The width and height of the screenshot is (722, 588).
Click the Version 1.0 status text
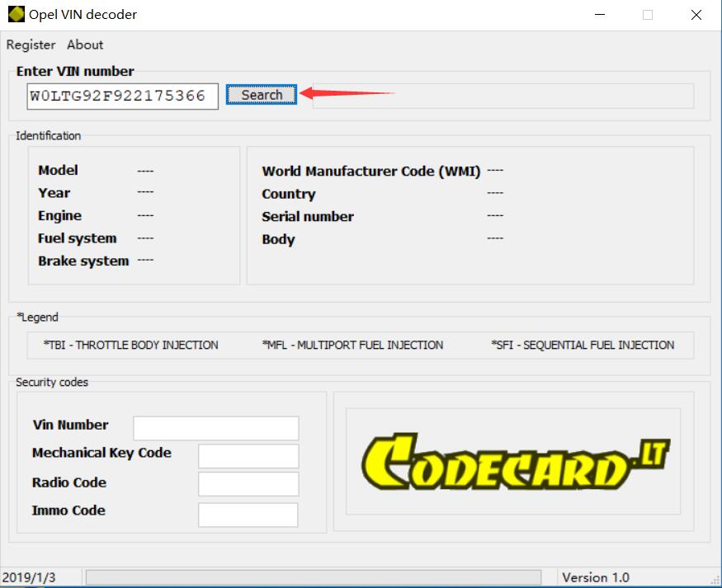(596, 577)
